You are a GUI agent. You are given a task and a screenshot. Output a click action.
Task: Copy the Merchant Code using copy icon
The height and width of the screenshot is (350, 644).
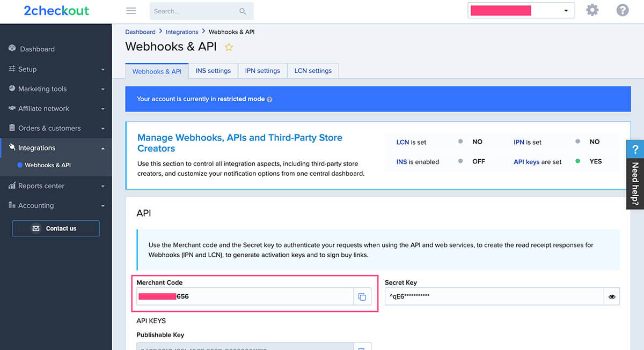(x=362, y=296)
